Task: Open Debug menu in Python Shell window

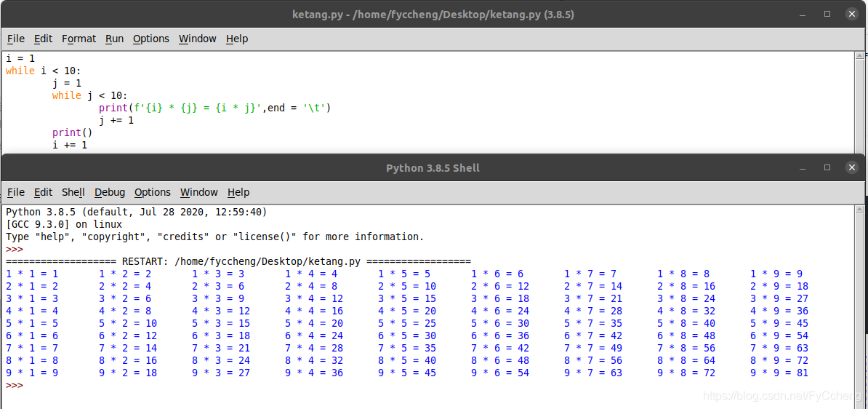Action: (110, 192)
